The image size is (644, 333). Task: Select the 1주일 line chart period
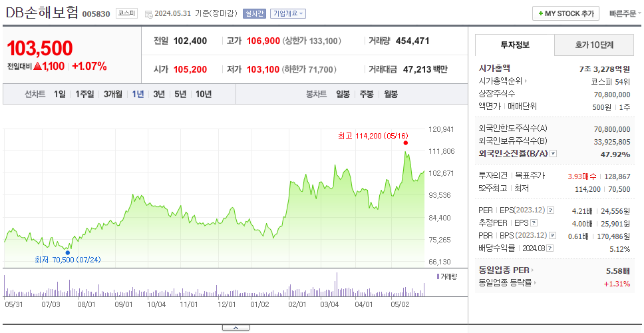84,94
